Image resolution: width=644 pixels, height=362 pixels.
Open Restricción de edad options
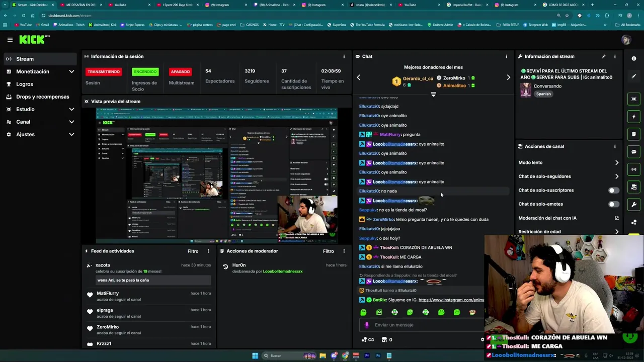(569, 232)
